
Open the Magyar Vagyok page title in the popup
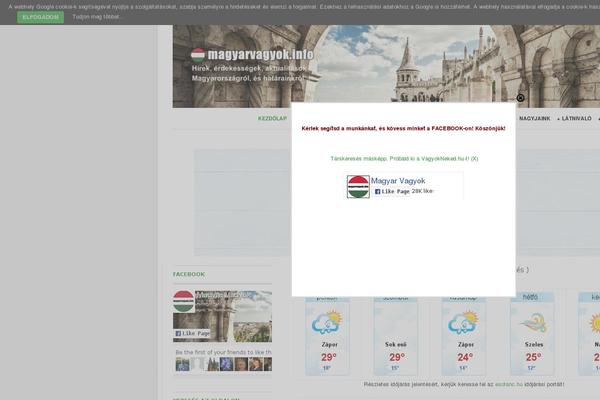[398, 181]
